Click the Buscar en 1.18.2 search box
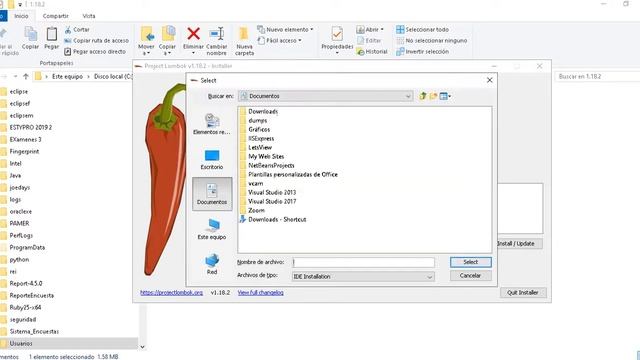This screenshot has width=640, height=360. tap(597, 76)
